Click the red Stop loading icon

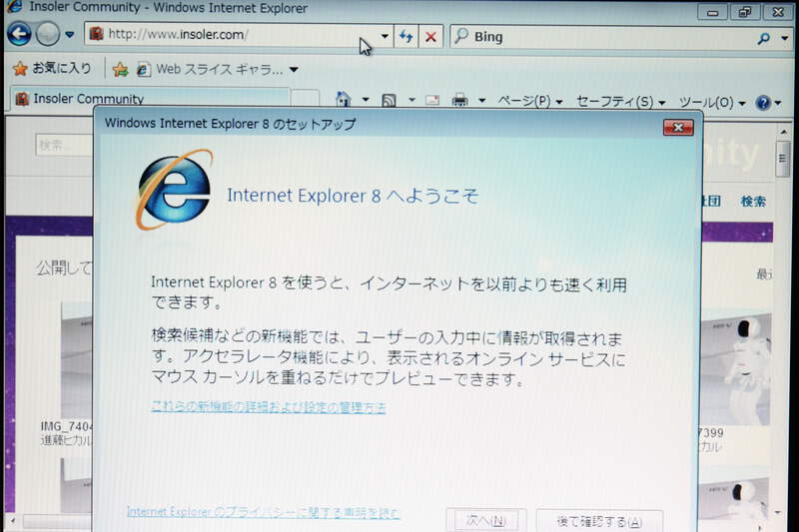coord(430,37)
